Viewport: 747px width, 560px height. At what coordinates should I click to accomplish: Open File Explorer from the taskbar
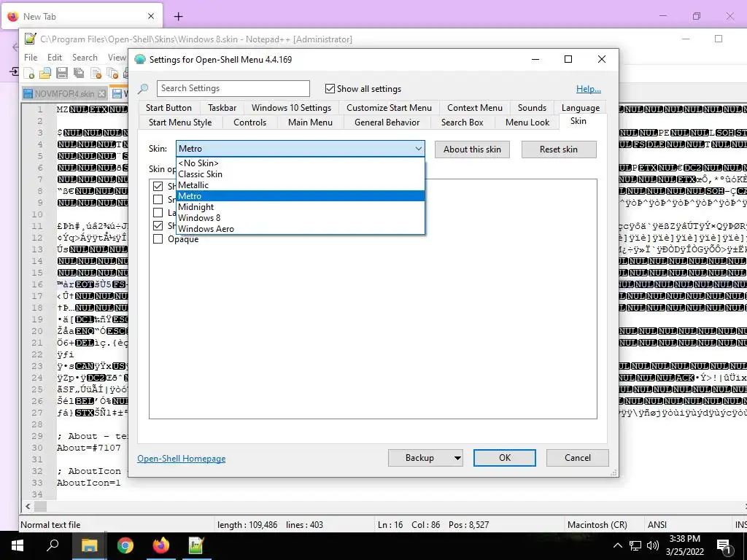(x=89, y=545)
